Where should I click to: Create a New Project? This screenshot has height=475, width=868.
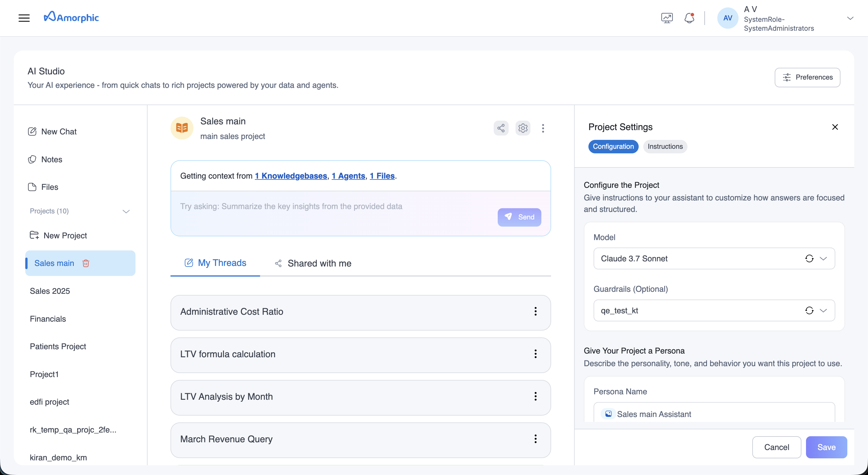[x=65, y=235]
